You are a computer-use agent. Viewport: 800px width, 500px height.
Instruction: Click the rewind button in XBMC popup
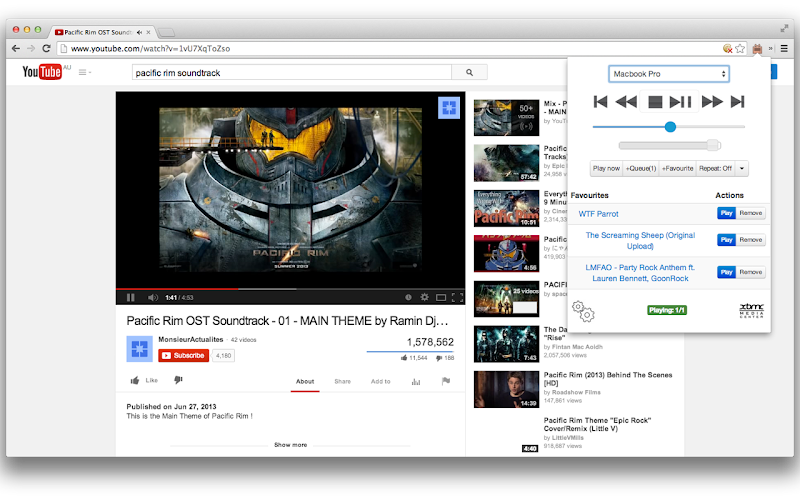pyautogui.click(x=626, y=102)
